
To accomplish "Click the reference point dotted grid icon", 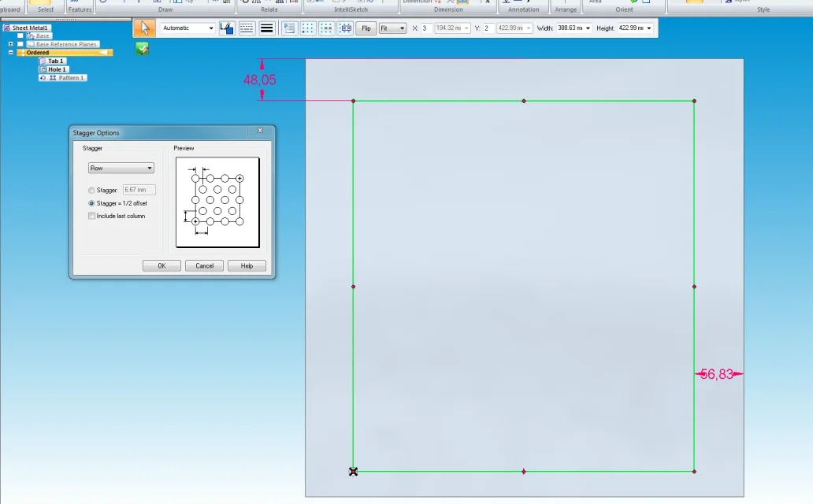I will (x=308, y=28).
